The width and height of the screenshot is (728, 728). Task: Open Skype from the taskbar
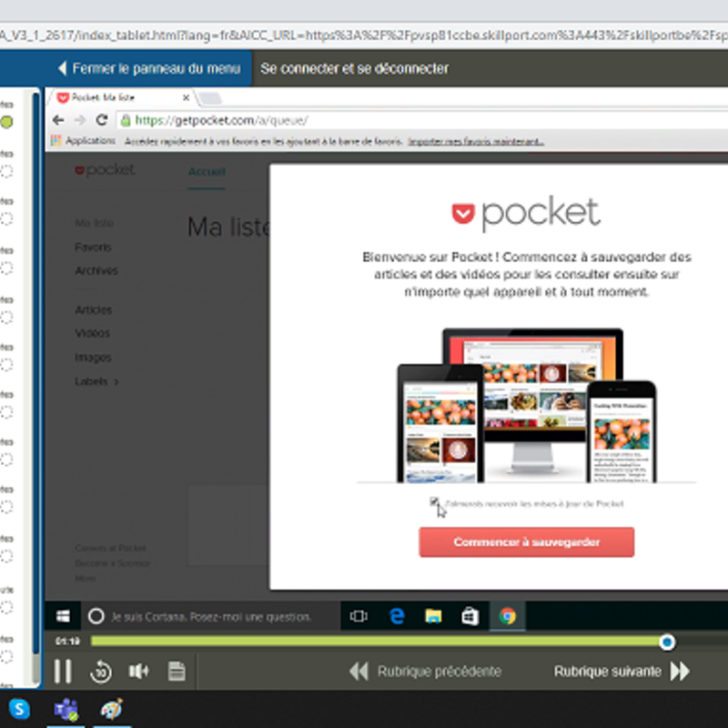[19, 709]
